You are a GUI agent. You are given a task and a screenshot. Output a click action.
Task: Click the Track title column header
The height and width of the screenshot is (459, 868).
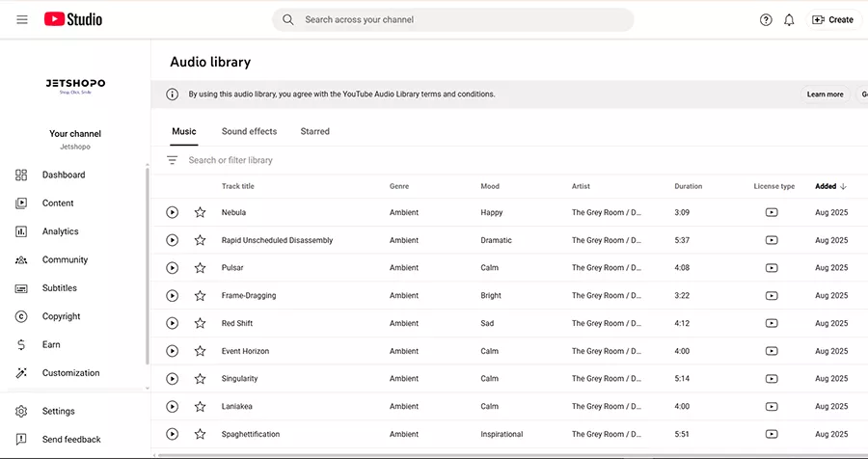[238, 187]
